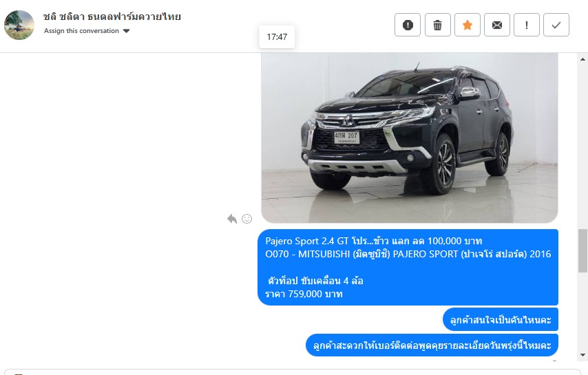Mark conversation done with checkmark icon
The width and height of the screenshot is (588, 375).
pyautogui.click(x=556, y=25)
